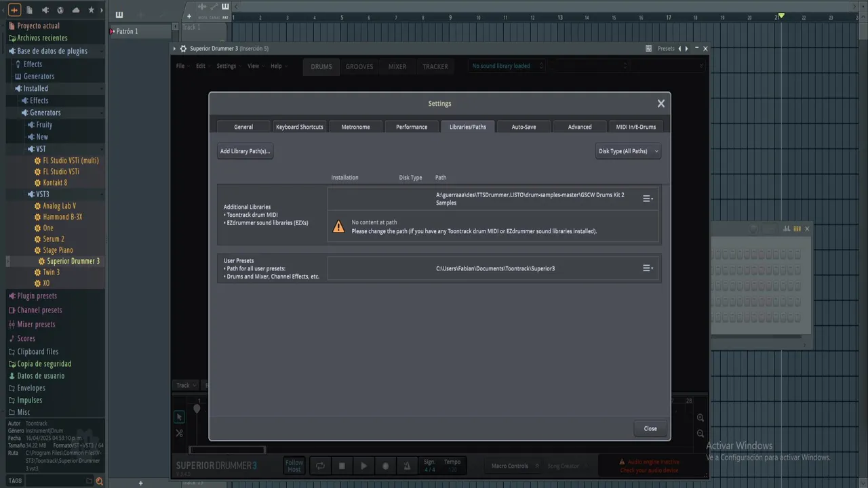Select the audio waveform mode icon in playlist
The image size is (868, 488).
202,7
